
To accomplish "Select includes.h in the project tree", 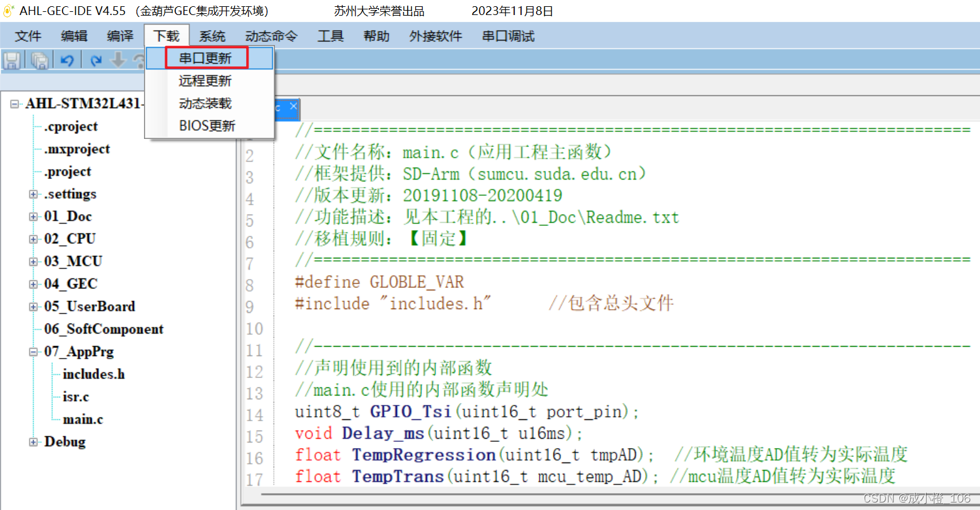I will click(x=93, y=374).
